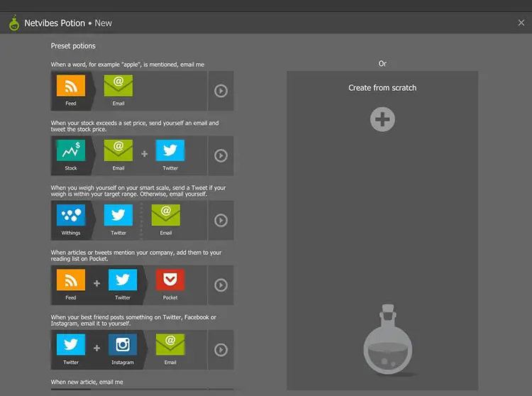Open the Pocket reading list preset arrow
Screen dimensions: 532x396
pyautogui.click(x=221, y=285)
